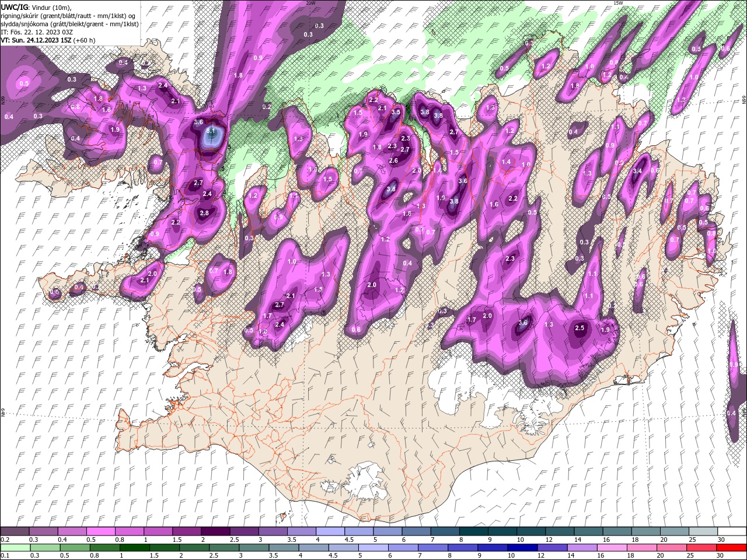747x560 pixels.
Task: Select the 3.5 violet swatch in upper row
Action: 302,531
